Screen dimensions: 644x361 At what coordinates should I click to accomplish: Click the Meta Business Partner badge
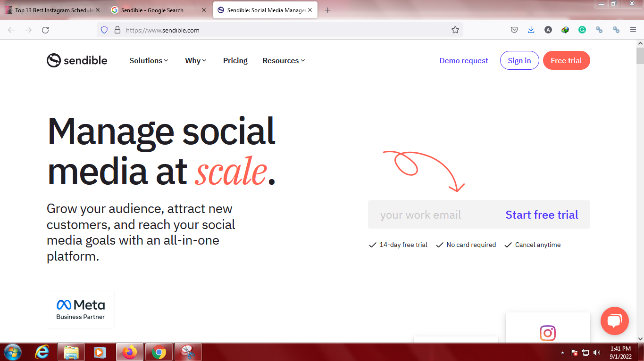click(81, 309)
